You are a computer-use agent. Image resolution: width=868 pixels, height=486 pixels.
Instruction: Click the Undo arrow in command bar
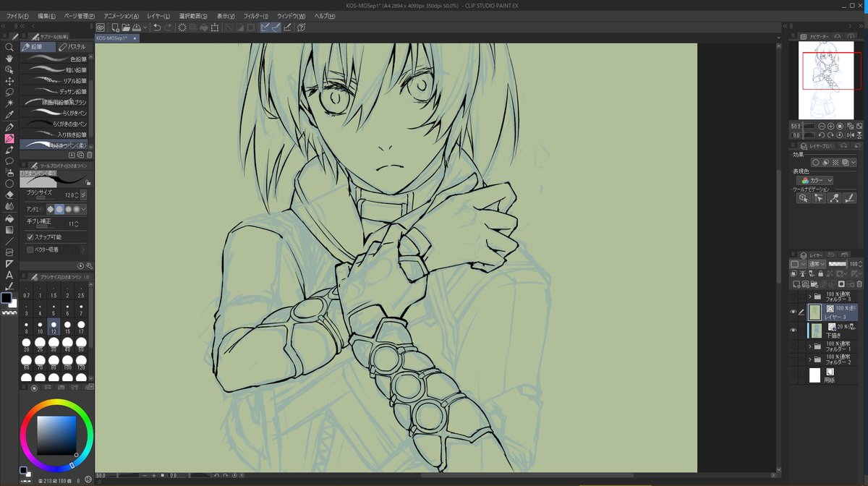(157, 27)
